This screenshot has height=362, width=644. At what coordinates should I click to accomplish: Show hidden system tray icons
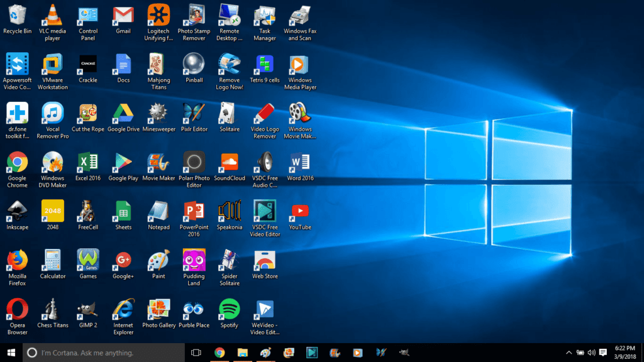[569, 353]
